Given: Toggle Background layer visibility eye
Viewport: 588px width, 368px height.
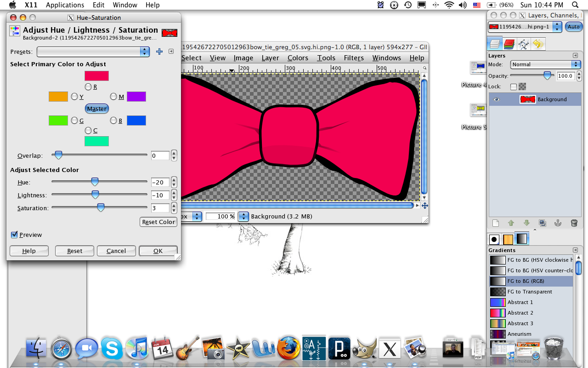Looking at the screenshot, I should point(496,99).
